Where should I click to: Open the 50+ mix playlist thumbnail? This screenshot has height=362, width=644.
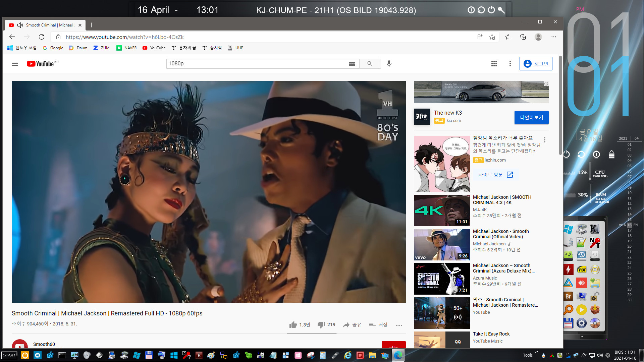coord(442,313)
